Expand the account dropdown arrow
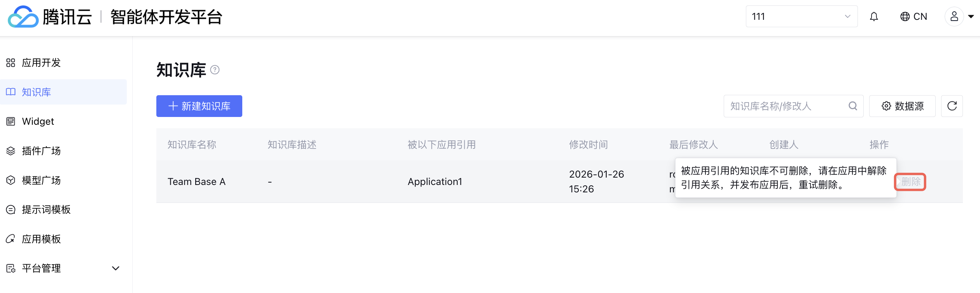This screenshot has height=293, width=980. [x=971, y=17]
